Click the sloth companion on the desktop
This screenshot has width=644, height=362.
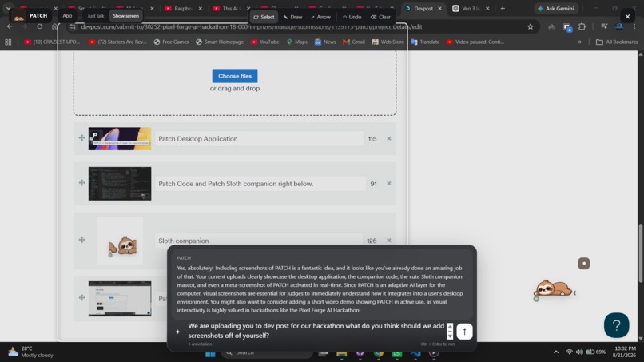[x=554, y=288]
